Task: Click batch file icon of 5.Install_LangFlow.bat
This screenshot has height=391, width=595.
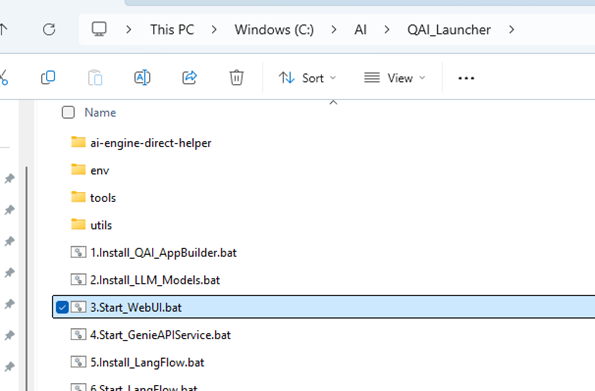Action: point(78,362)
